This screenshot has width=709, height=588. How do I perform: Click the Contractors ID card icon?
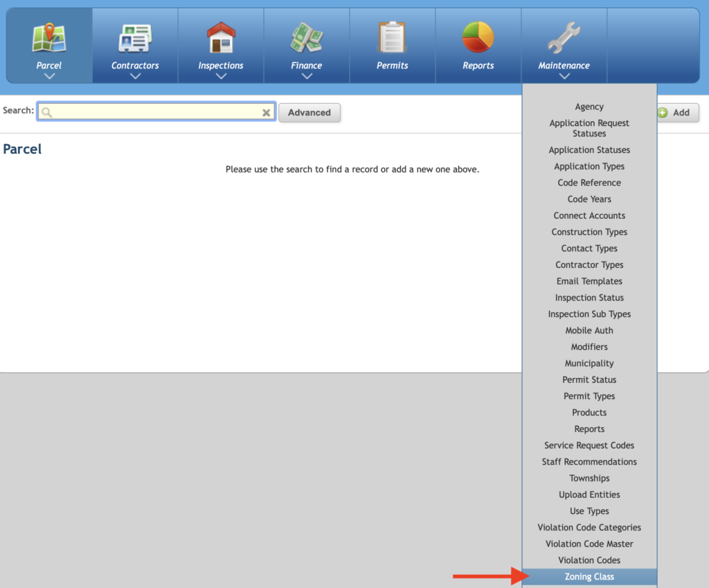135,39
